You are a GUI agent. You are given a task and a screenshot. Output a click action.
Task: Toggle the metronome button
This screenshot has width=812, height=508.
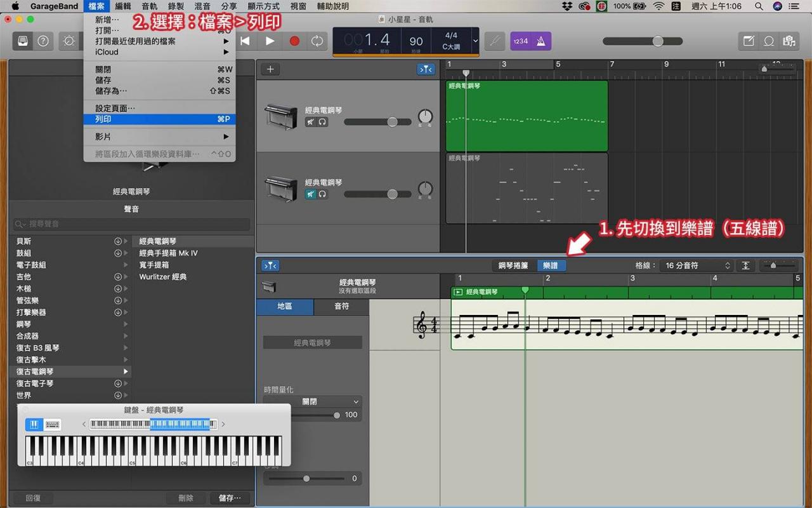[541, 41]
